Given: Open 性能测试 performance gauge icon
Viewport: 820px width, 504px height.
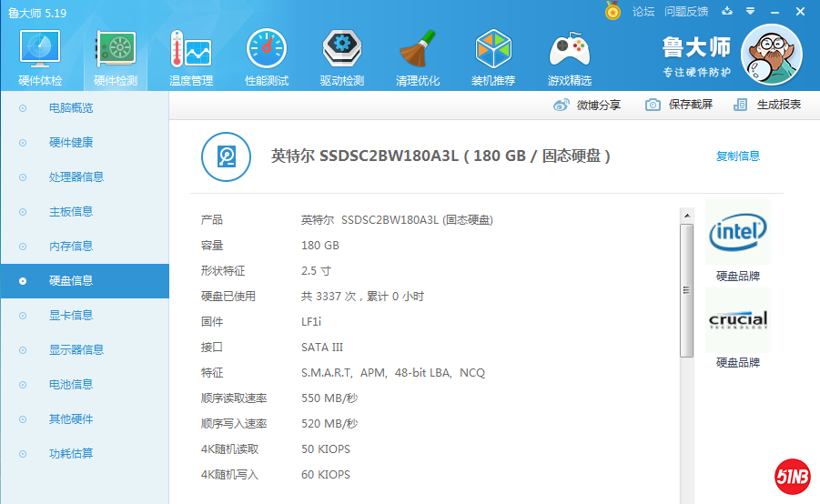Looking at the screenshot, I should [x=267, y=56].
